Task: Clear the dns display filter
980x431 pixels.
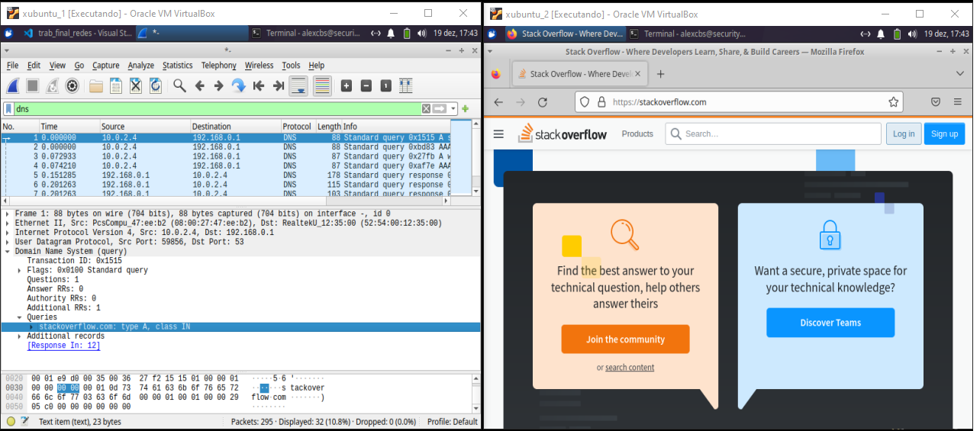Action: tap(427, 109)
